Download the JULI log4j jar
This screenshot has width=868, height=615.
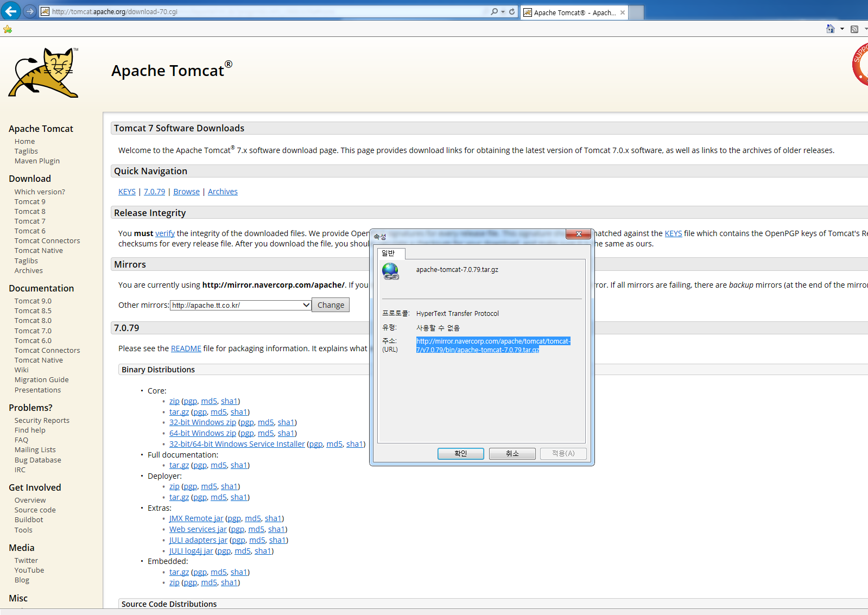click(191, 551)
